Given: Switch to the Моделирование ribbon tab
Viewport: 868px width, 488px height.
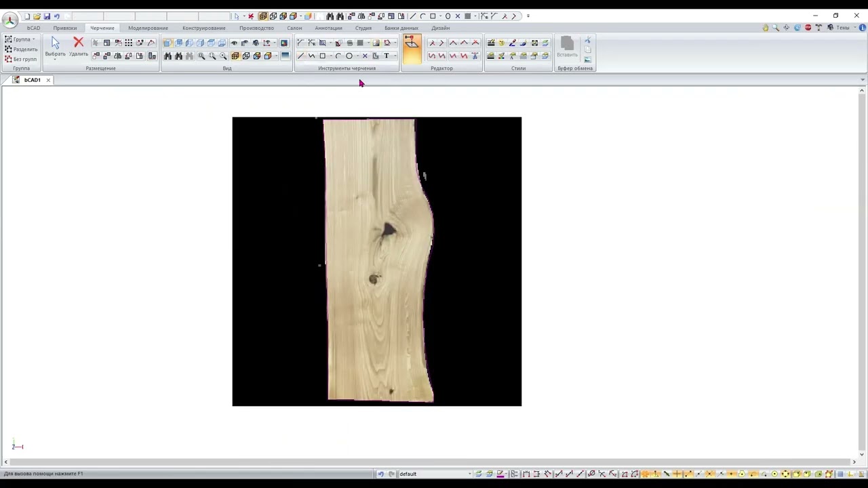Looking at the screenshot, I should (x=148, y=28).
